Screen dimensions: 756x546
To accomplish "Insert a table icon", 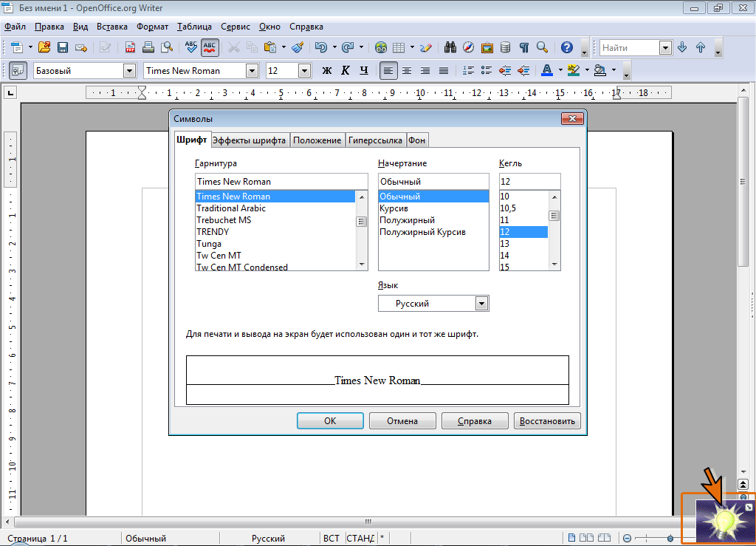I will [x=399, y=47].
